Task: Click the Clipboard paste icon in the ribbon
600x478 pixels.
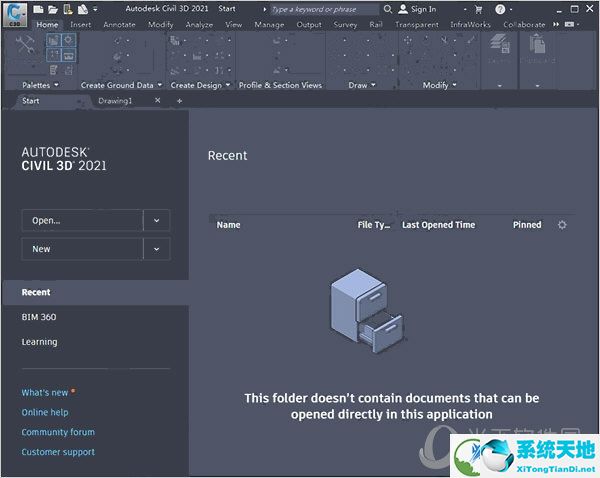Action: pos(537,43)
